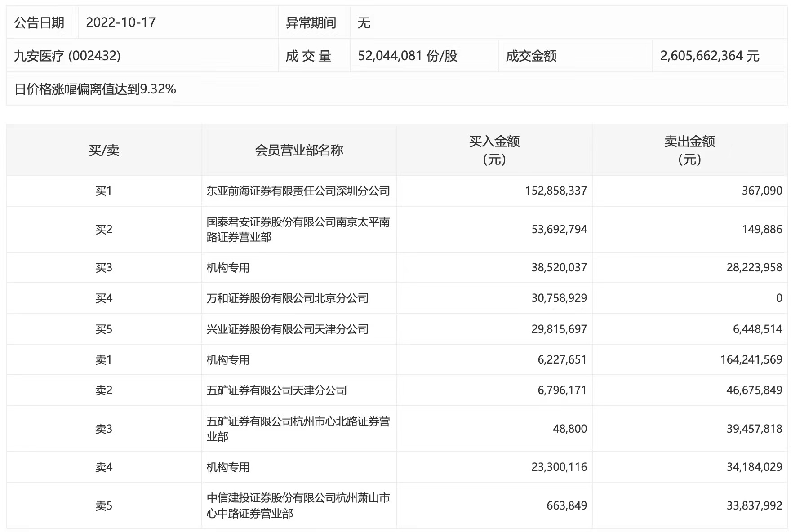This screenshot has width=791, height=532.
Task: Click the 买/卖 column header
Action: point(104,150)
